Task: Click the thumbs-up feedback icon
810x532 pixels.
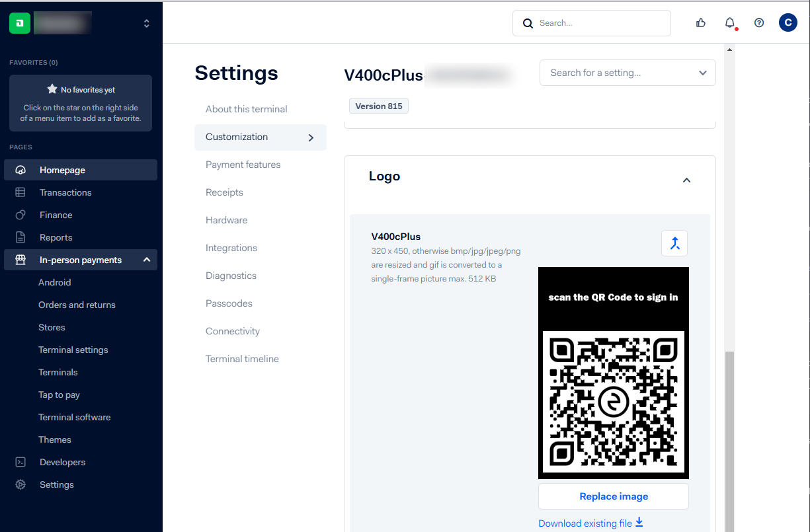Action: pyautogui.click(x=701, y=23)
